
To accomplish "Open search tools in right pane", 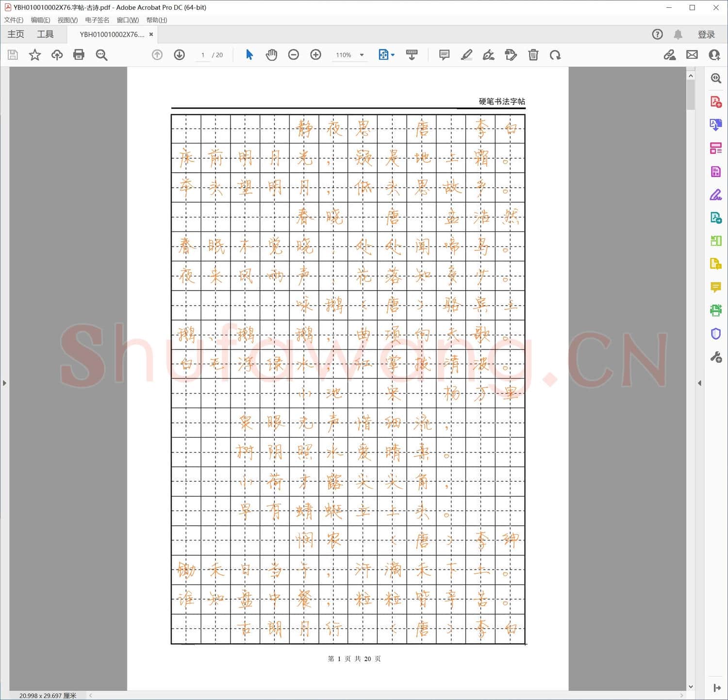I will pos(716,78).
